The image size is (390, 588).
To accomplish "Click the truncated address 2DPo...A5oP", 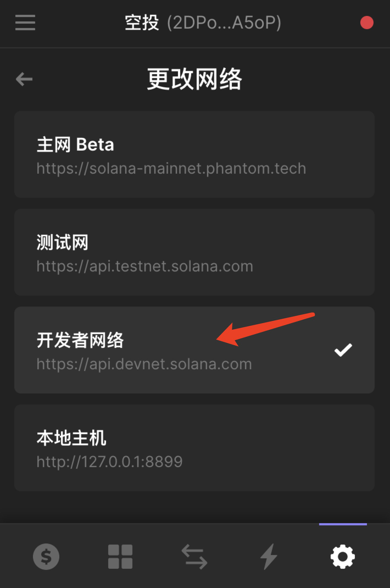I will tap(224, 23).
